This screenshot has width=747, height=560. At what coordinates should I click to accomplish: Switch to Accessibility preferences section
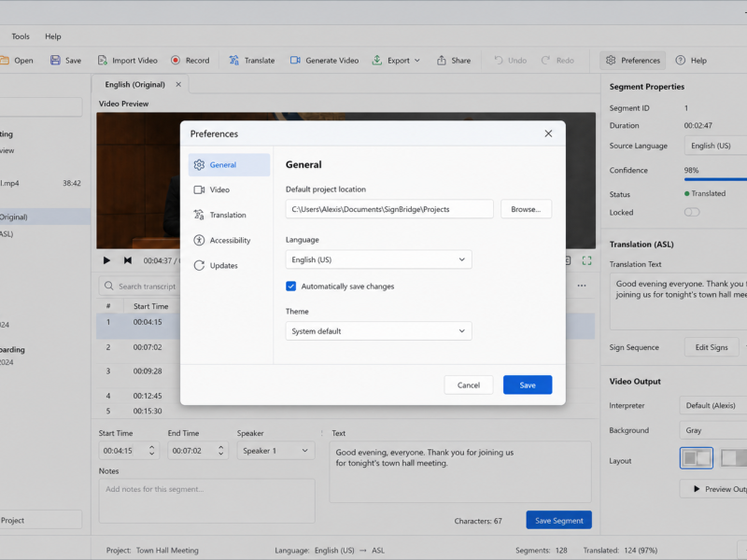[x=229, y=240]
